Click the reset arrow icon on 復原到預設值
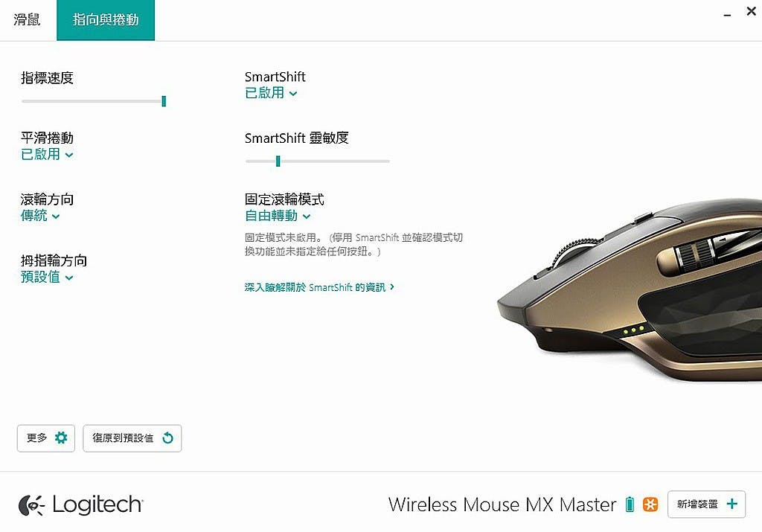The image size is (762, 532). pyautogui.click(x=167, y=438)
